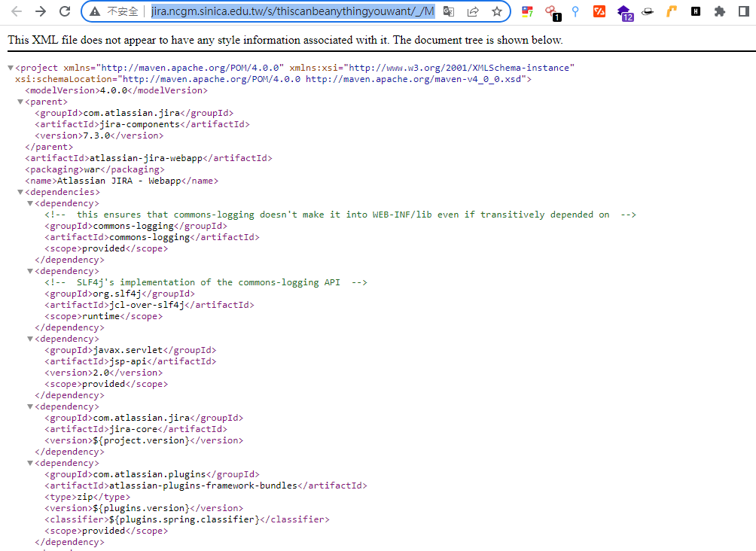Open the orange pipe-shaped extension
Screen dimensions: 756x551
point(672,11)
